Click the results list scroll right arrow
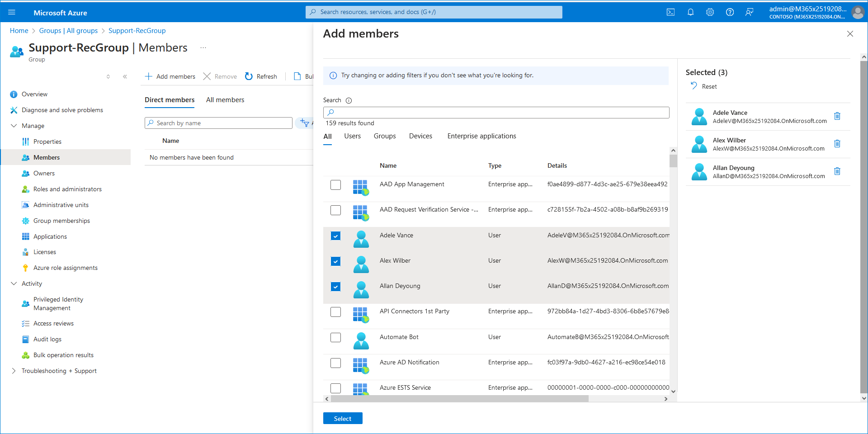Viewport: 868px width, 434px height. point(665,399)
